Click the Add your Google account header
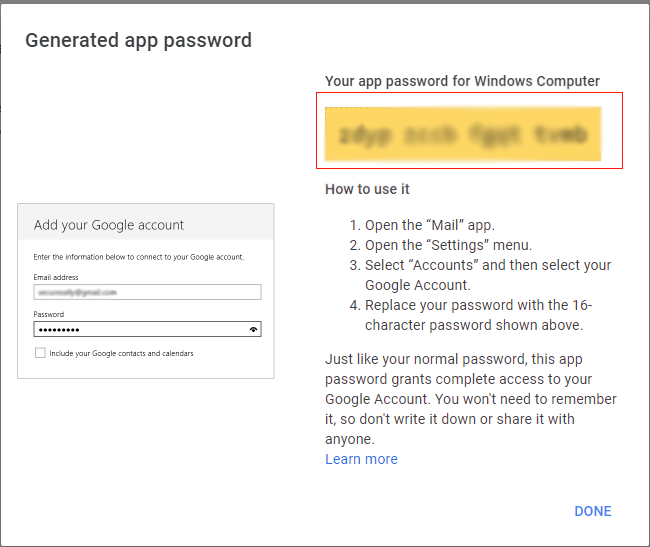Viewport: 650px width, 547px height. pos(109,225)
